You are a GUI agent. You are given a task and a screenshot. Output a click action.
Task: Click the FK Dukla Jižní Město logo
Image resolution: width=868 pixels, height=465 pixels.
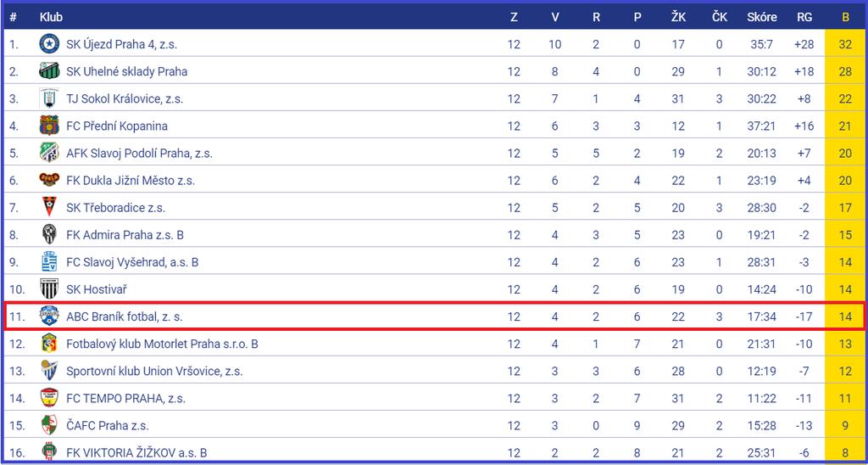(x=49, y=180)
